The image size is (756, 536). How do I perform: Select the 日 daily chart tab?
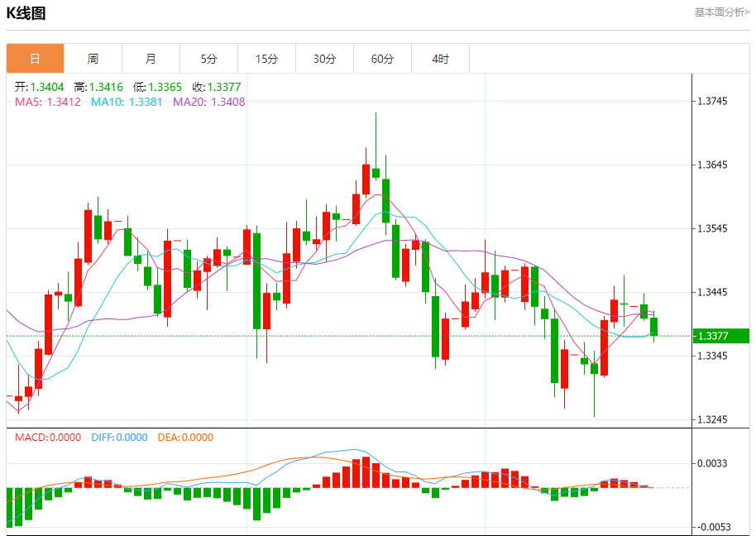(35, 59)
